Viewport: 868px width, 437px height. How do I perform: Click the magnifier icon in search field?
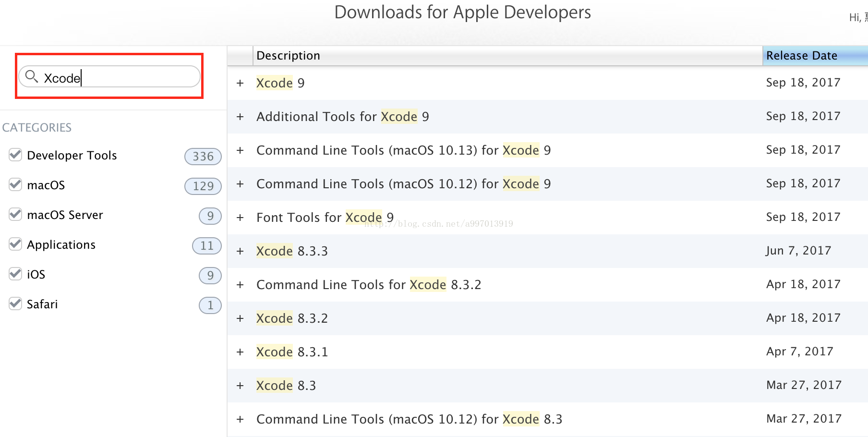point(32,76)
